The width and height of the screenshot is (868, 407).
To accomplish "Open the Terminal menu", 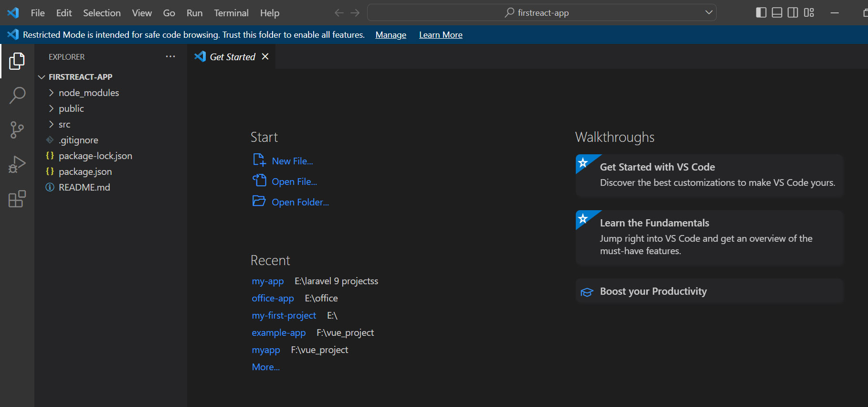I will pos(231,13).
